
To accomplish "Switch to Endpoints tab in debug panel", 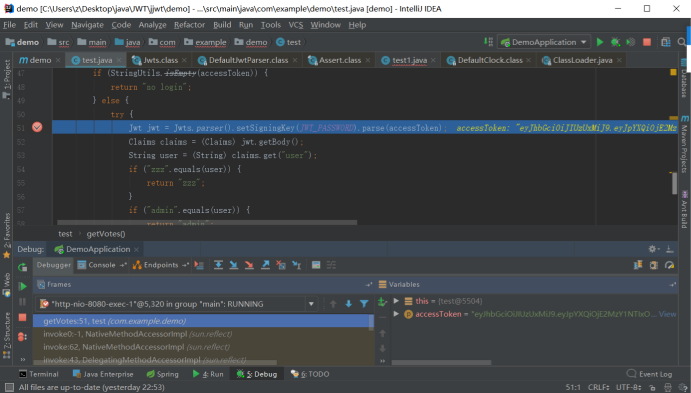I will pos(160,265).
